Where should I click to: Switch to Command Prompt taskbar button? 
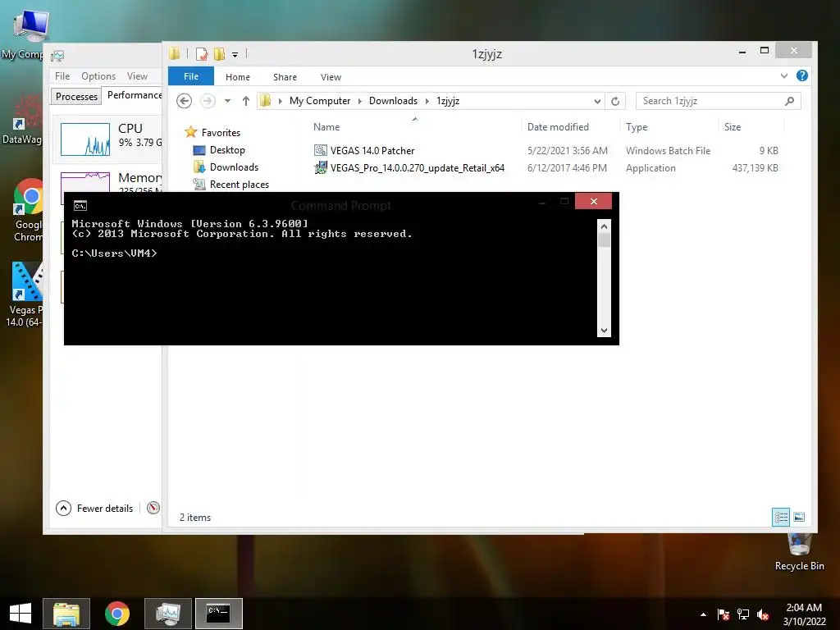coord(218,614)
